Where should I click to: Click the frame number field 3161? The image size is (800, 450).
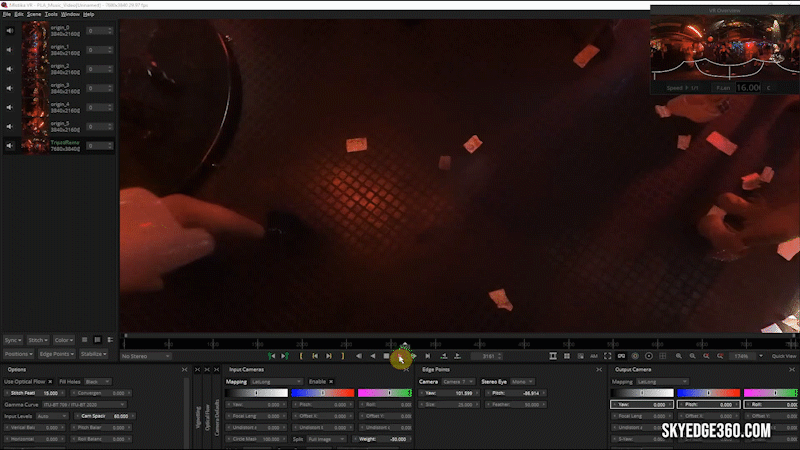[485, 356]
